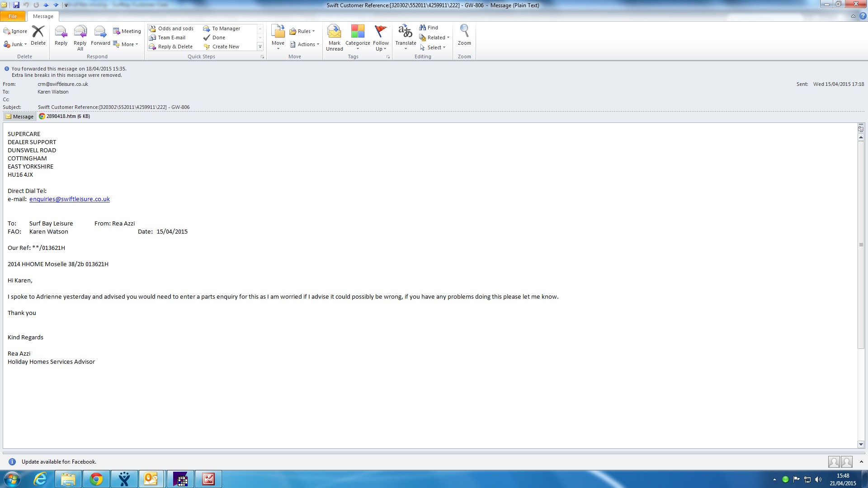Click the enquiries@swiftleisure.co.uk email link
The width and height of the screenshot is (868, 488).
(x=70, y=199)
